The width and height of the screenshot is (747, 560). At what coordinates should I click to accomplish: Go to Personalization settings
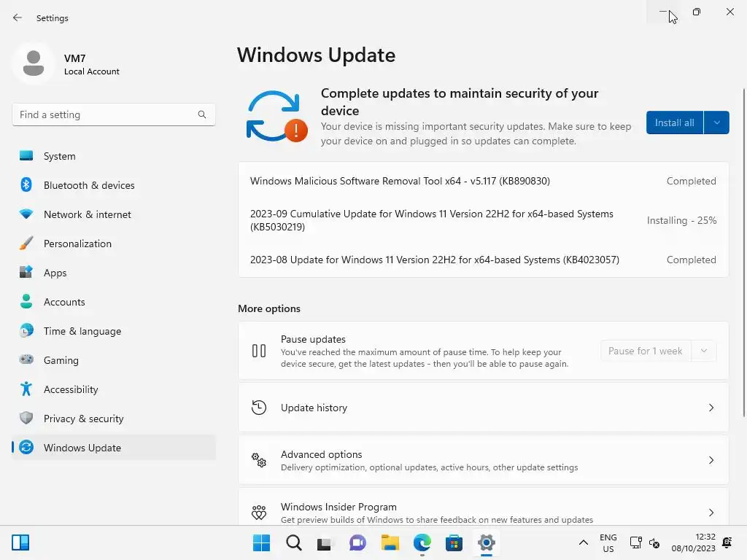114,244
